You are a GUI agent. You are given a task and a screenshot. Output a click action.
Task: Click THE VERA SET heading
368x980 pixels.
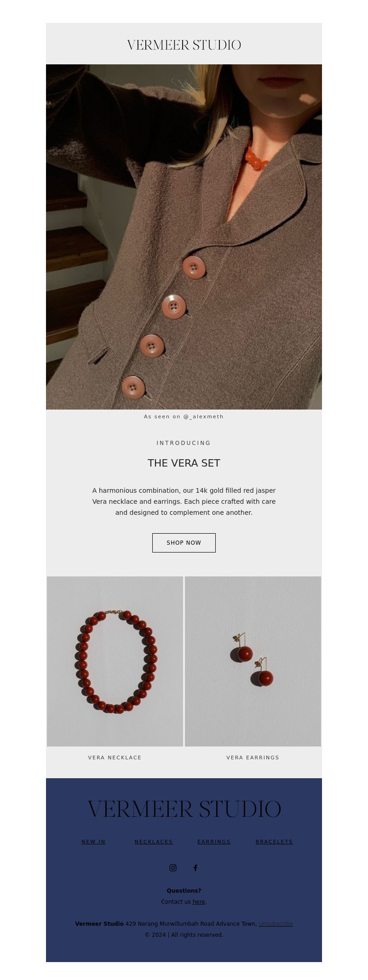tap(184, 463)
